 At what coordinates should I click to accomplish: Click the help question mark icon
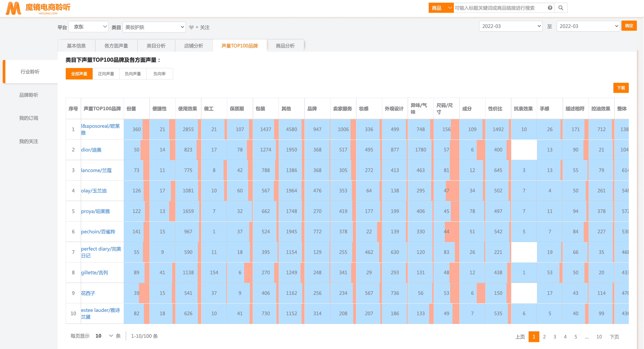point(550,8)
